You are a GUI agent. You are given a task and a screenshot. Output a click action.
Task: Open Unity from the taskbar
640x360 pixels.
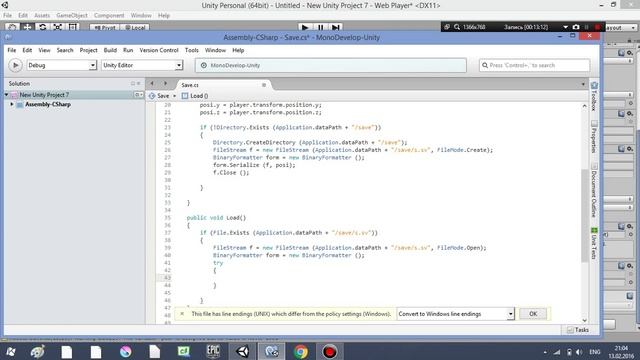(242, 351)
